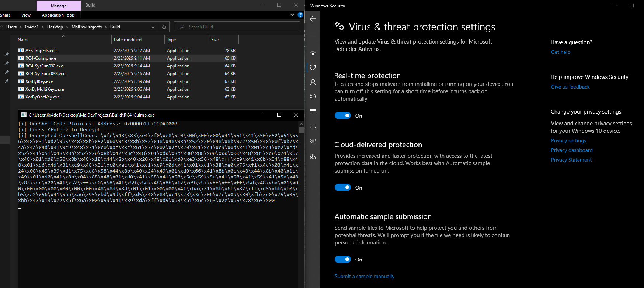Open the Home page in Windows Security
Image resolution: width=644 pixels, height=288 pixels.
(x=313, y=53)
